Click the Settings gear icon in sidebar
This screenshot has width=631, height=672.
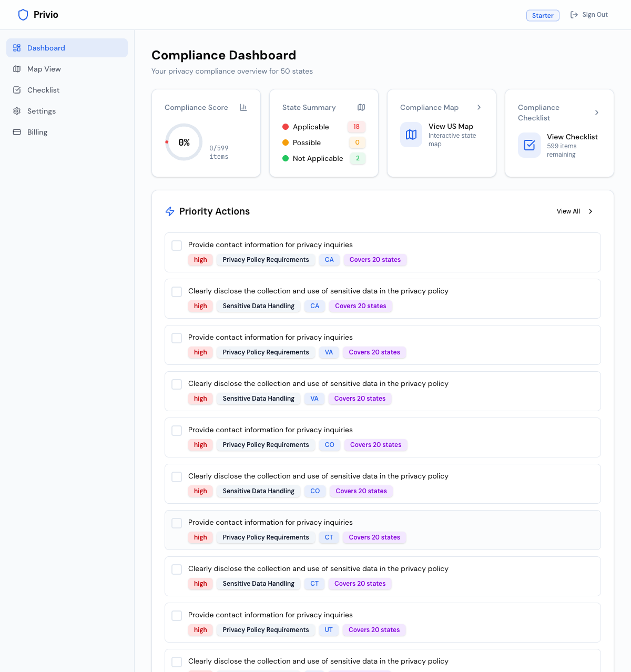[17, 111]
